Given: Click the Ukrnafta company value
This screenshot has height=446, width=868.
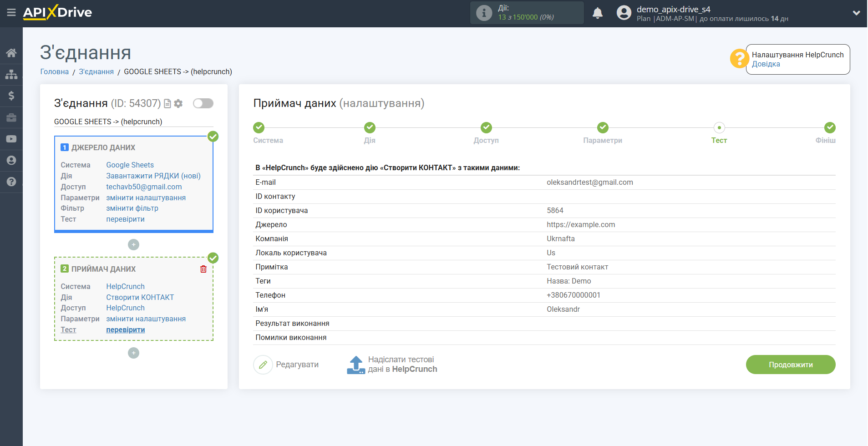Looking at the screenshot, I should click(561, 239).
